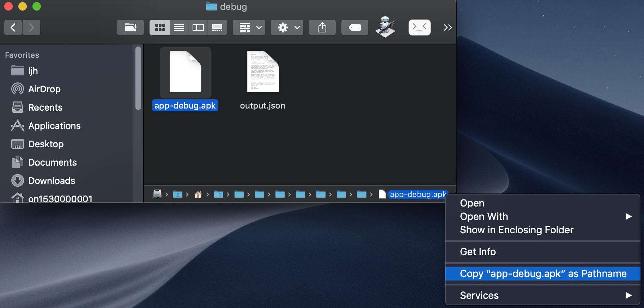Click the Users folder in path bar

(178, 194)
